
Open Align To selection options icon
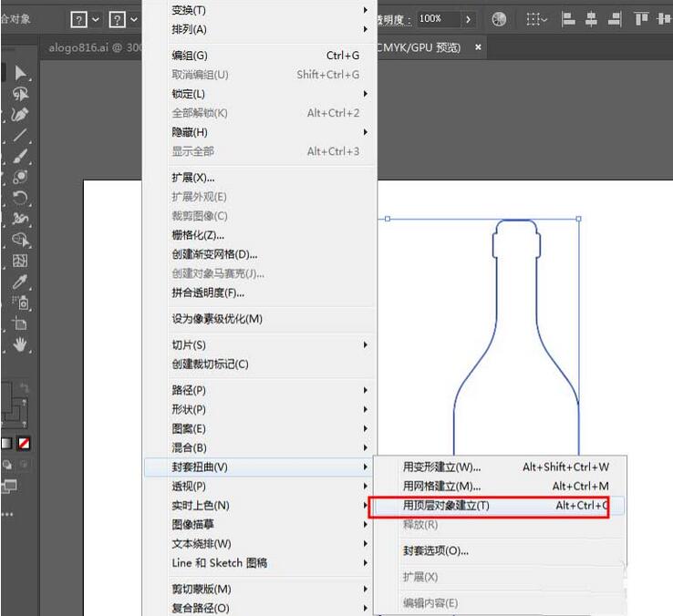click(x=536, y=19)
